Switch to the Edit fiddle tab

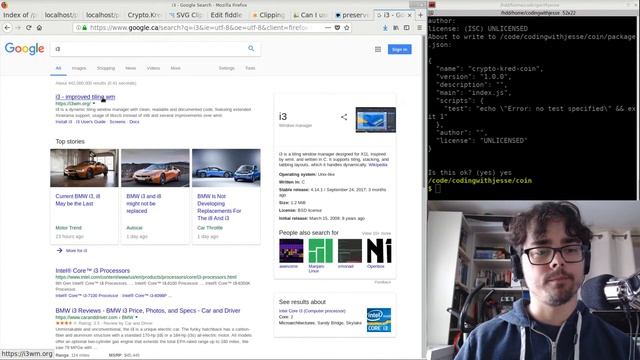[227, 15]
